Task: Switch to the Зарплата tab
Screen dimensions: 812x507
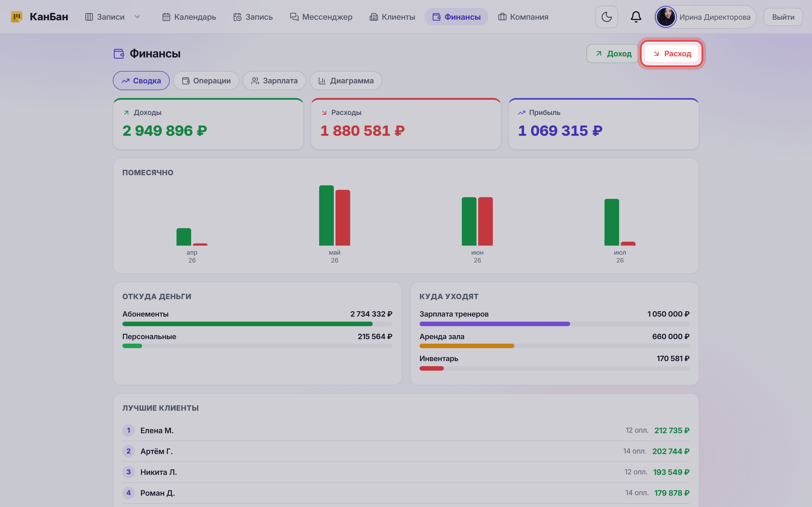Action: 274,81
